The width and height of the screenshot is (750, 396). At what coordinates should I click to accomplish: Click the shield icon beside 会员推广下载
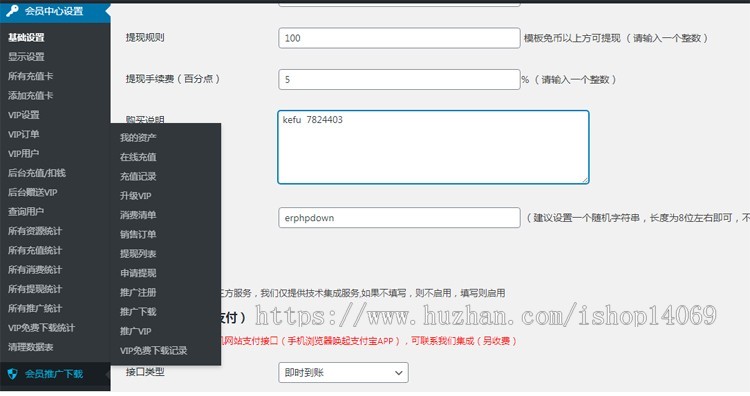pos(12,374)
